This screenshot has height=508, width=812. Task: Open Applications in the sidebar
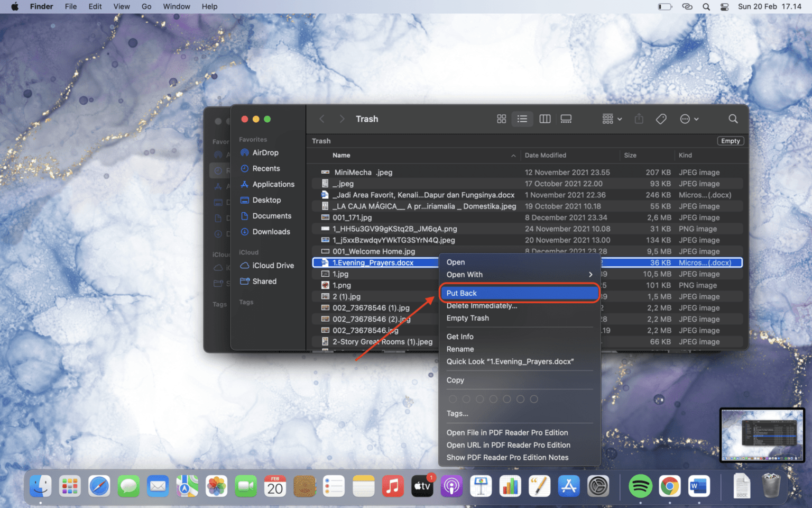point(273,184)
